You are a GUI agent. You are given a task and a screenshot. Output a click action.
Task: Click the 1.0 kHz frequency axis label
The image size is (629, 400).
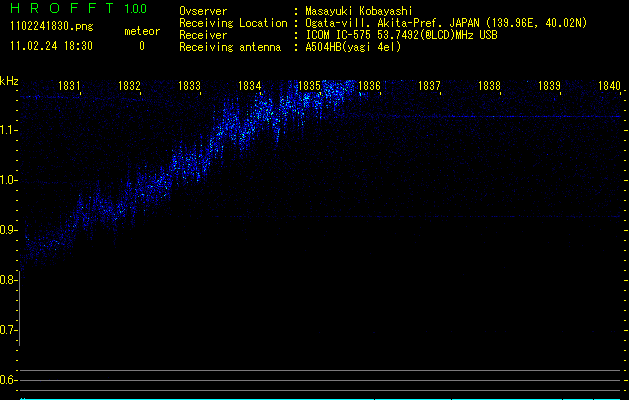point(9,180)
